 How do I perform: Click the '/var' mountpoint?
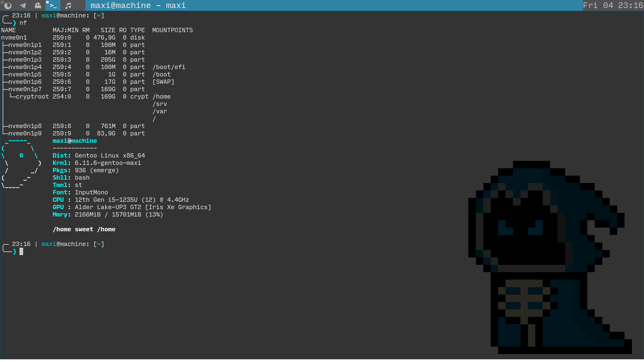tap(160, 111)
